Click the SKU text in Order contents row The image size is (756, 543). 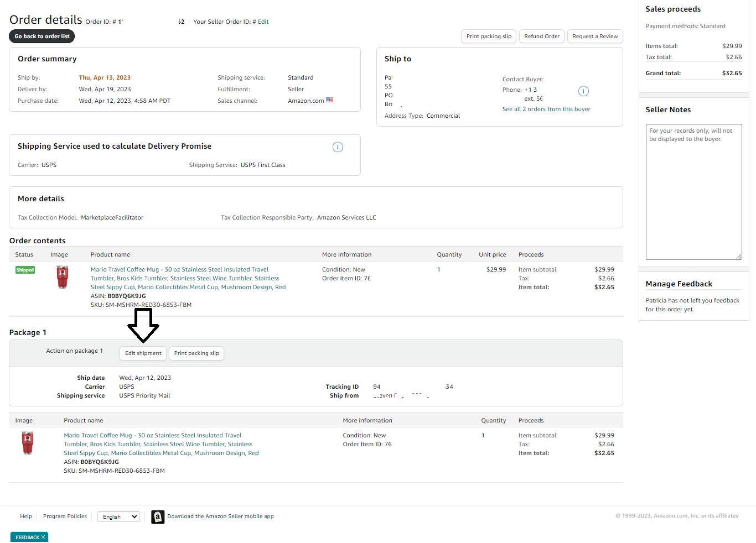(141, 305)
